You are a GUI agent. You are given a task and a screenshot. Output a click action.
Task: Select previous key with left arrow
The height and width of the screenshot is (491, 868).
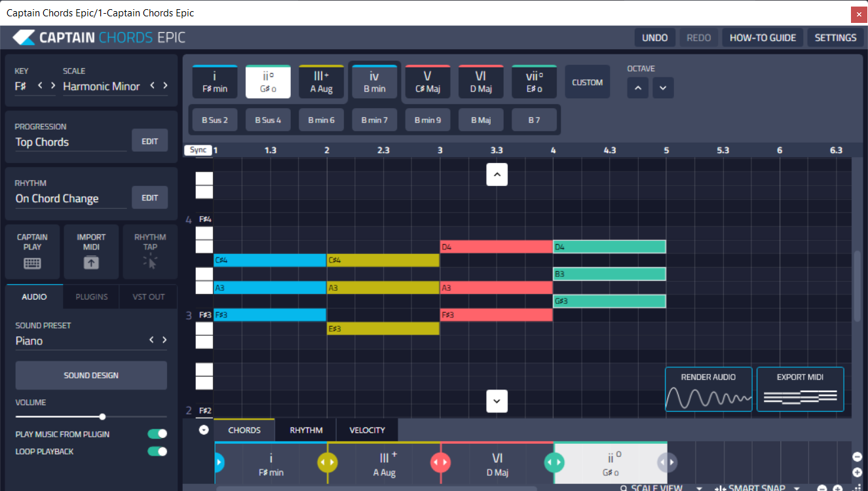tap(40, 86)
